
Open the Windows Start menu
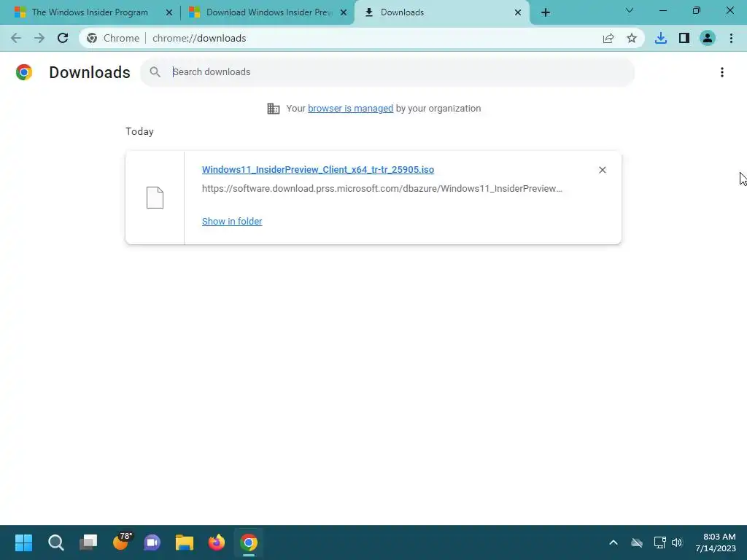click(x=23, y=542)
